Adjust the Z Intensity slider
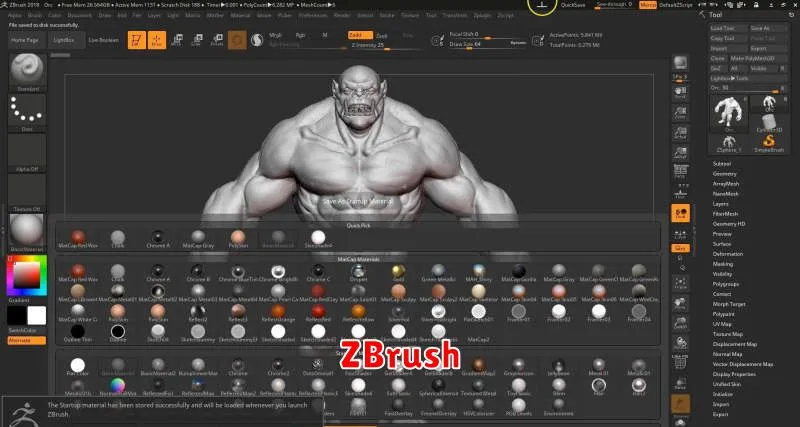 pyautogui.click(x=387, y=45)
